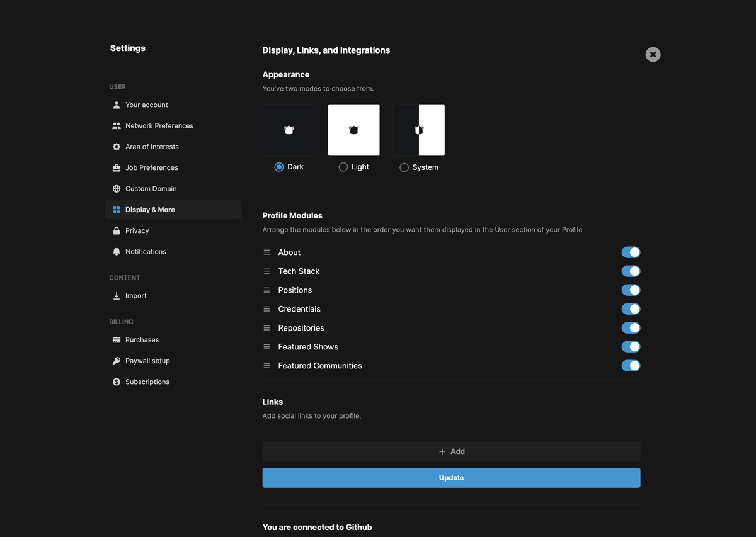This screenshot has height=537, width=756.
Task: Click the globe icon for Custom Domain
Action: point(117,189)
